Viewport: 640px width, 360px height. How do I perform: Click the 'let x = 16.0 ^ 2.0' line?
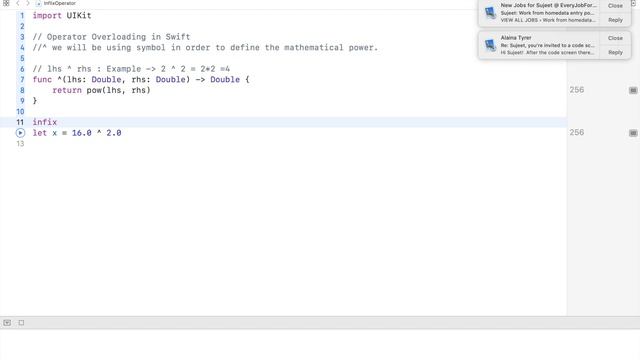click(x=77, y=133)
